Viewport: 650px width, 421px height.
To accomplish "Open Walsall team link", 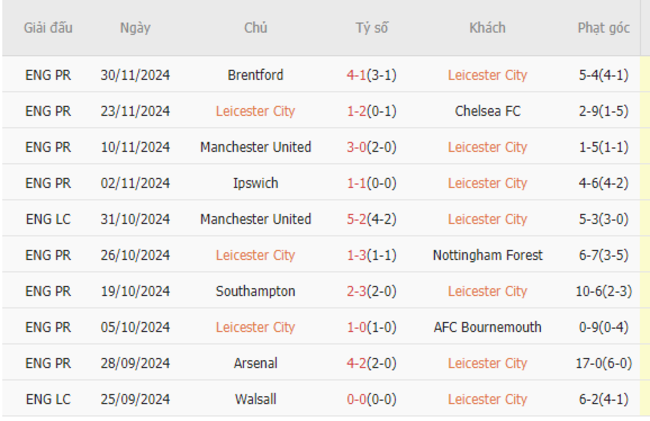I will click(255, 399).
